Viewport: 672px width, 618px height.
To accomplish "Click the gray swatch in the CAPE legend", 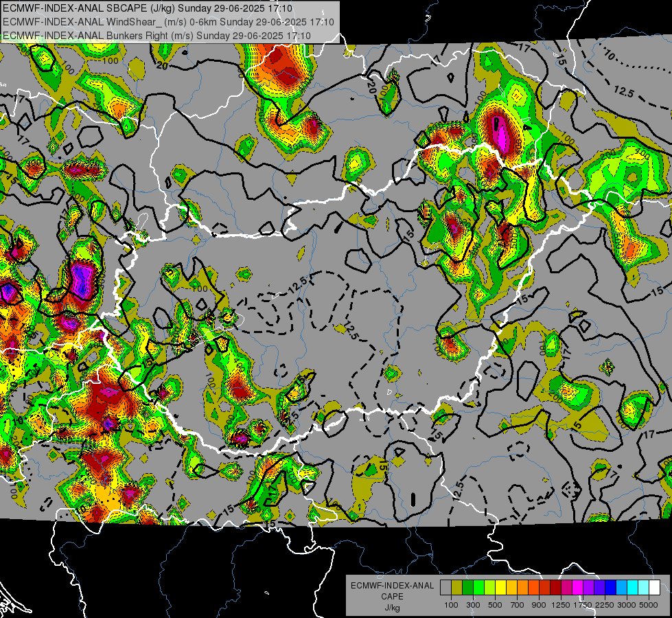I will (445, 587).
